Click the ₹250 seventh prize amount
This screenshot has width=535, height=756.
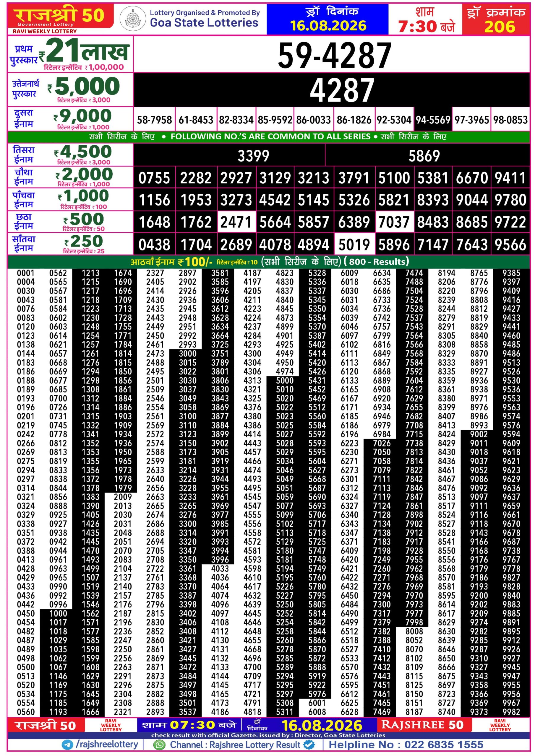[x=84, y=241]
